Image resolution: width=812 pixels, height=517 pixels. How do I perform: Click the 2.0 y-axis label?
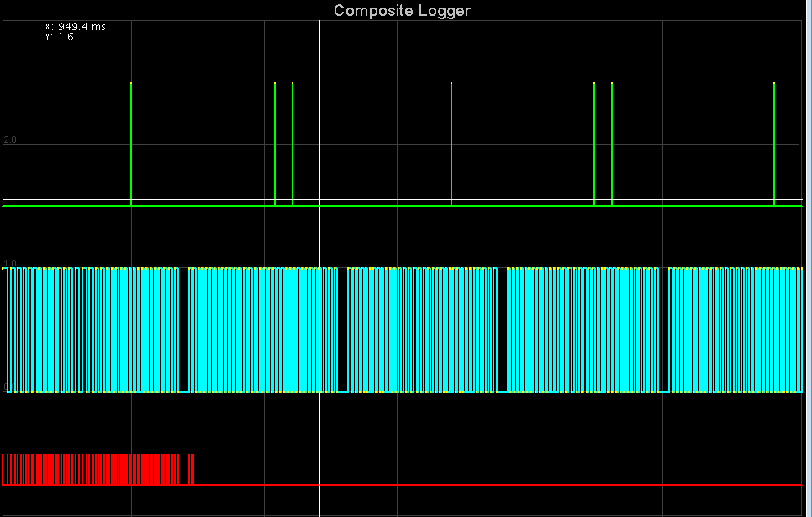pyautogui.click(x=10, y=140)
